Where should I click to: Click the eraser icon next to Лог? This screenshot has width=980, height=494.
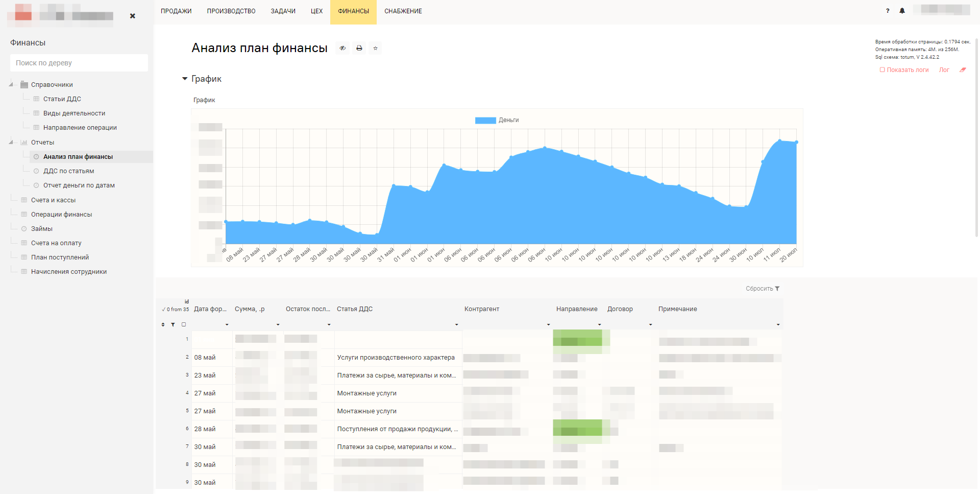coord(963,70)
